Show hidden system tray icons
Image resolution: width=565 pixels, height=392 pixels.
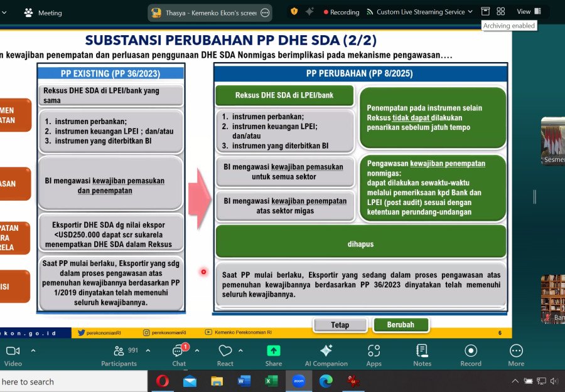pos(515,381)
